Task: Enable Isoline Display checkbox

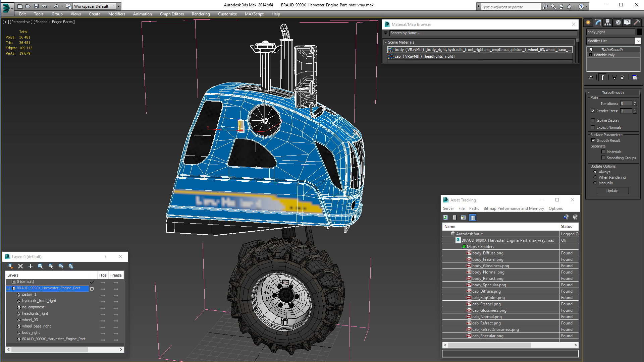Action: point(593,120)
